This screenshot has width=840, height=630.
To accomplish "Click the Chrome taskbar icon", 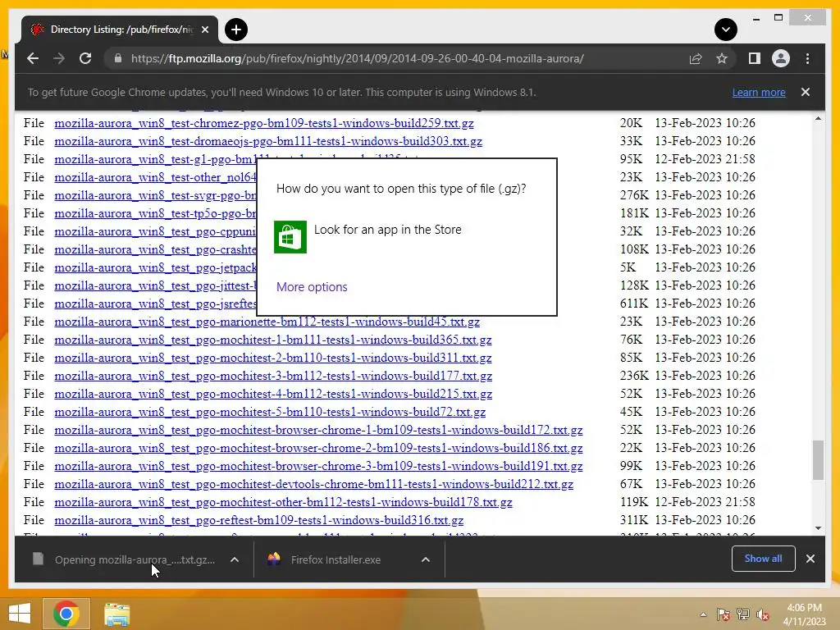I will pyautogui.click(x=66, y=614).
